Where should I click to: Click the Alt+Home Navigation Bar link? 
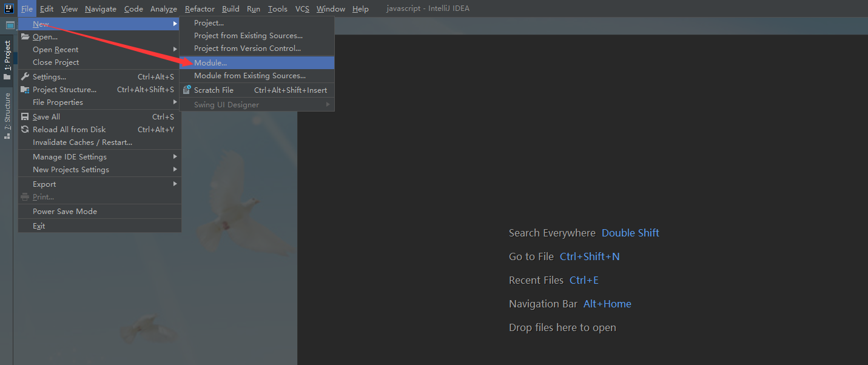[x=607, y=303]
